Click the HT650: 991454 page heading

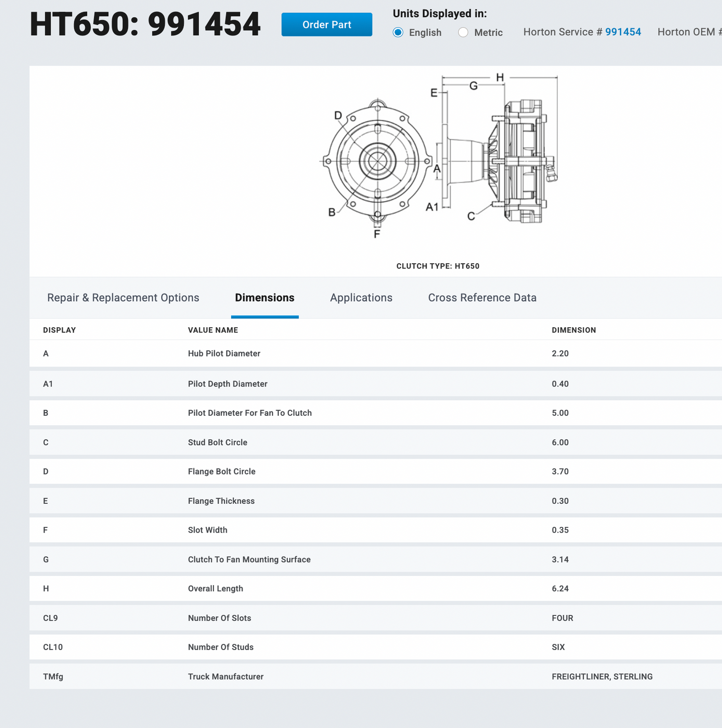(145, 24)
